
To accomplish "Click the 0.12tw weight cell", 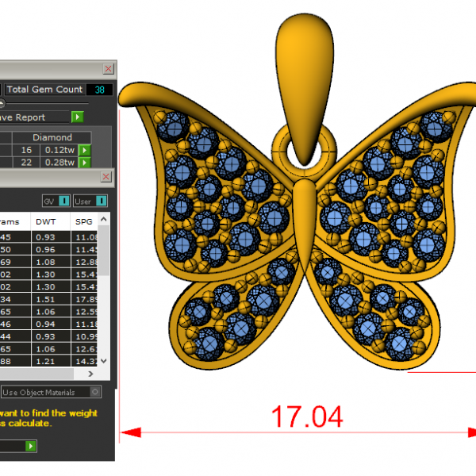I will tap(59, 150).
